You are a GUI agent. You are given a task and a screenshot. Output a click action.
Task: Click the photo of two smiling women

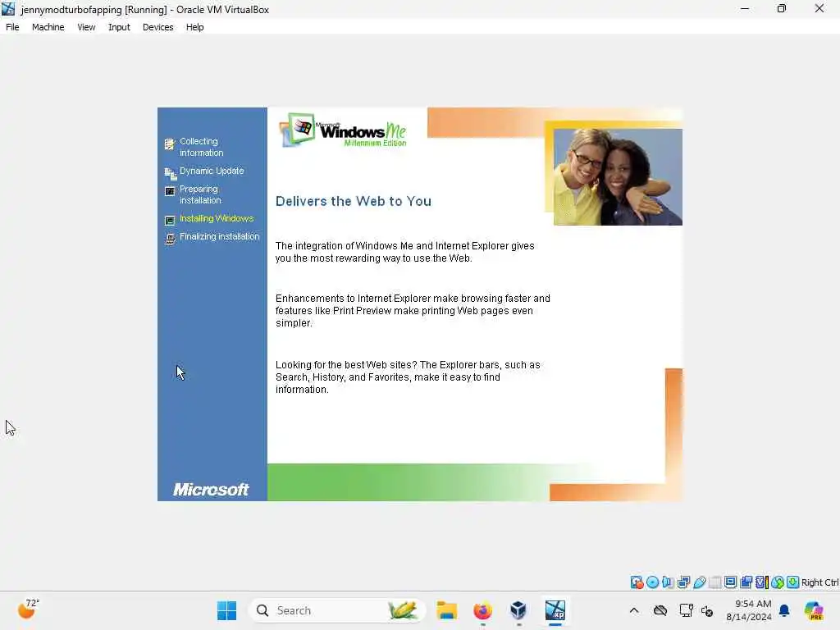[x=618, y=177]
